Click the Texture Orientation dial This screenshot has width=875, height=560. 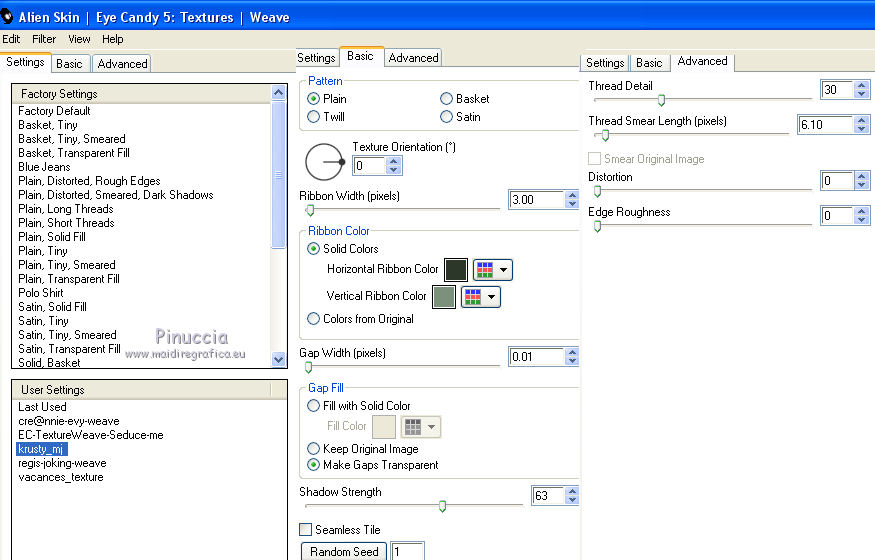tap(325, 162)
